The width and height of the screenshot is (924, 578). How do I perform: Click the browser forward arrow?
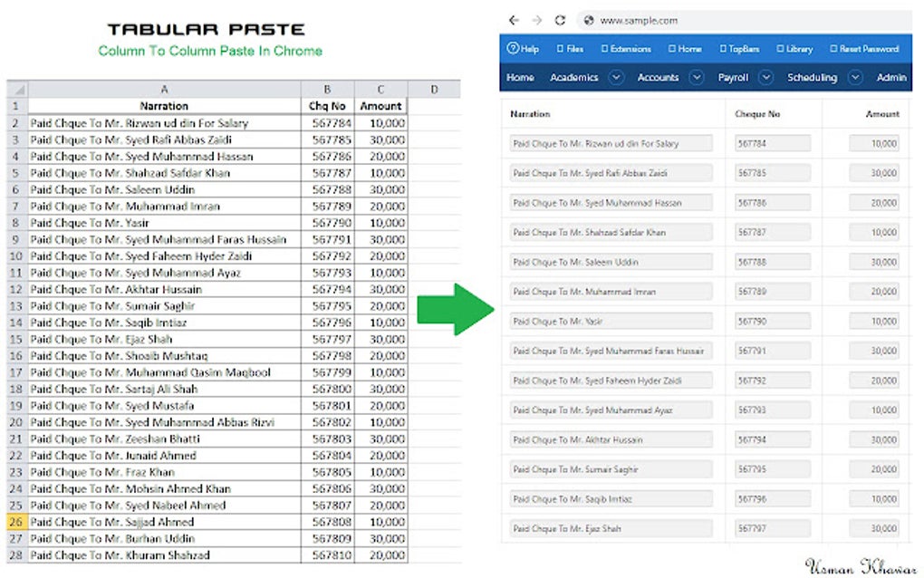point(535,18)
